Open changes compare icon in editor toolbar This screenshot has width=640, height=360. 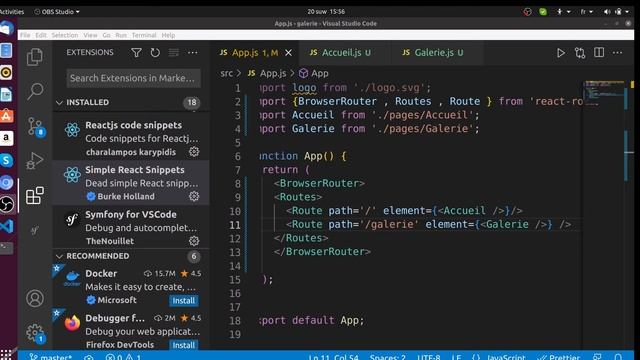tap(580, 53)
